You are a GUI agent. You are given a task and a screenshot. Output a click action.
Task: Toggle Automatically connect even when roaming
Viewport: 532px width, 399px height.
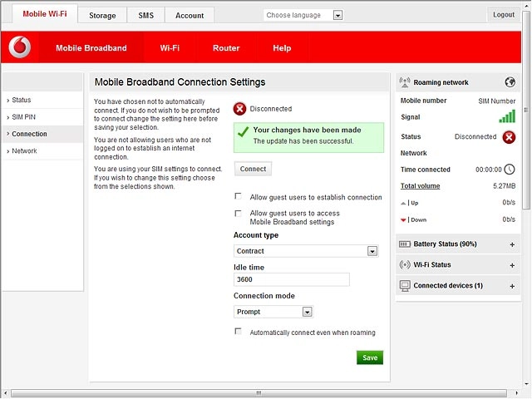[239, 331]
